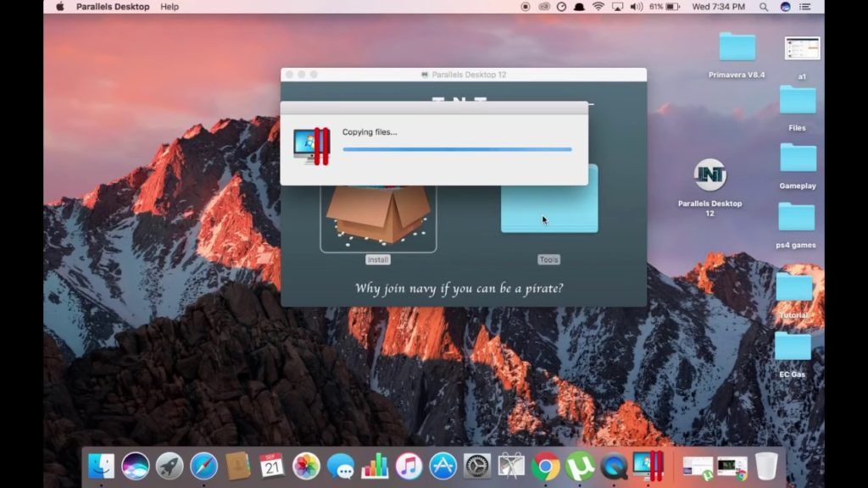868x488 pixels.
Task: Open the volume control menu
Action: 636,7
